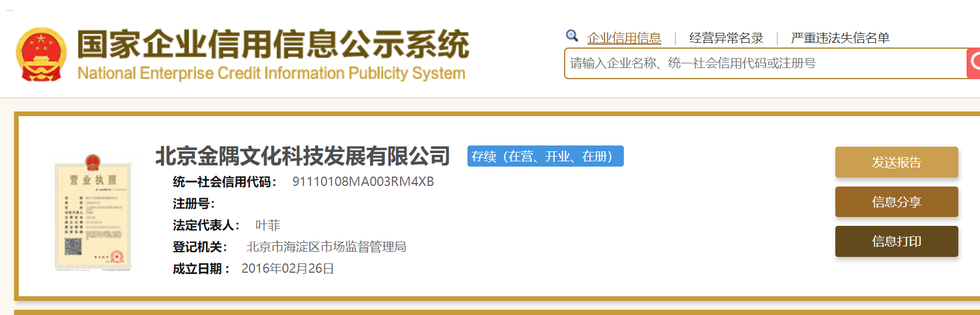
Task: Click the 成立日期 label
Action: coord(201,269)
